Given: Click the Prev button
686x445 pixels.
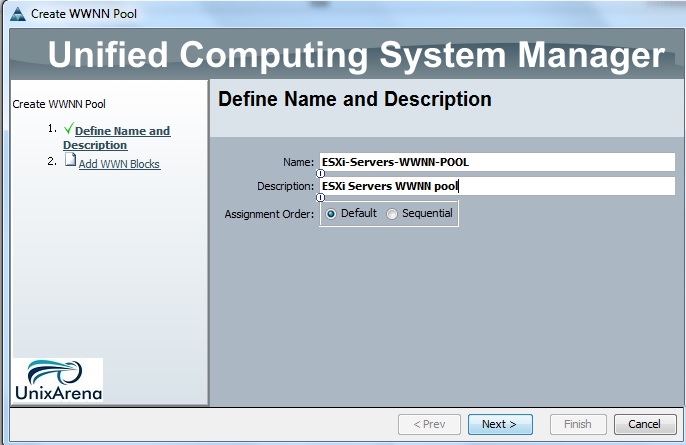Looking at the screenshot, I should tap(429, 424).
